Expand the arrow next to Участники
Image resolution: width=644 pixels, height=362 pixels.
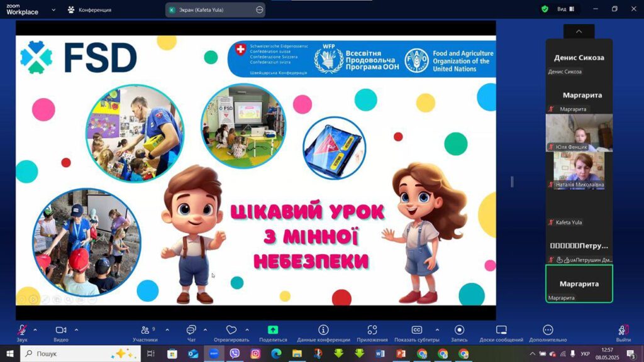tap(167, 329)
